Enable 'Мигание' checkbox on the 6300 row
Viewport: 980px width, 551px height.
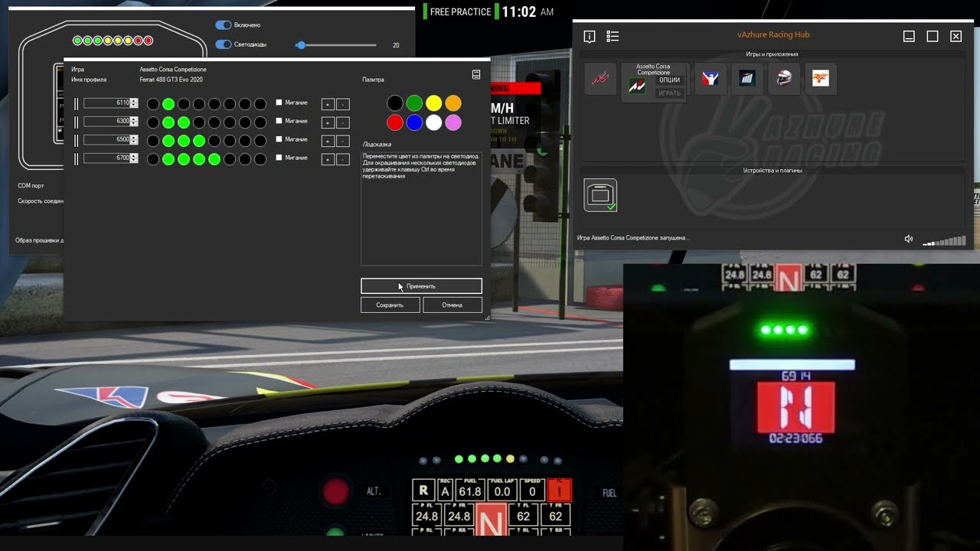pyautogui.click(x=279, y=121)
